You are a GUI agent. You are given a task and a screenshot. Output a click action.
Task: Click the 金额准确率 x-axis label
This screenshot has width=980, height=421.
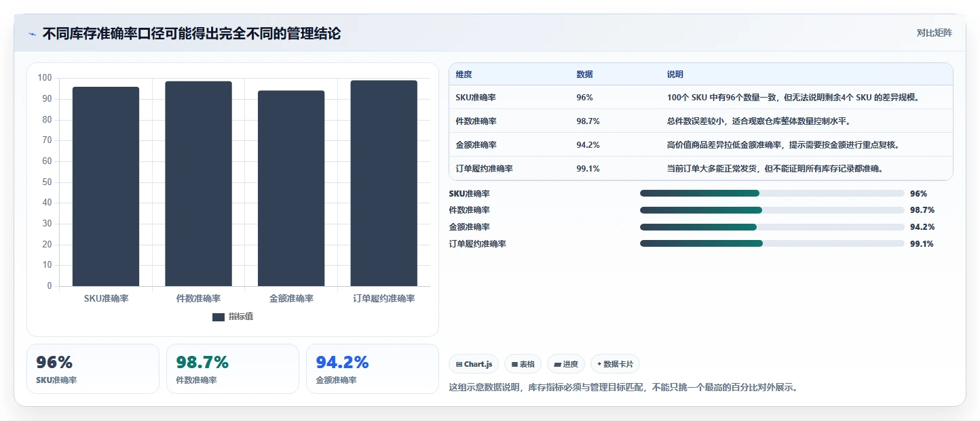[x=291, y=298]
